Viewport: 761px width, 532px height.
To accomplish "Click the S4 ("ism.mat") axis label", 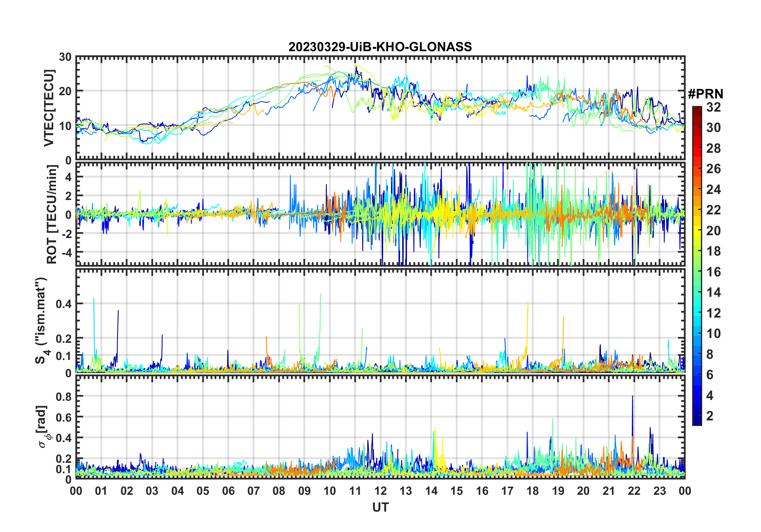I will (x=42, y=320).
